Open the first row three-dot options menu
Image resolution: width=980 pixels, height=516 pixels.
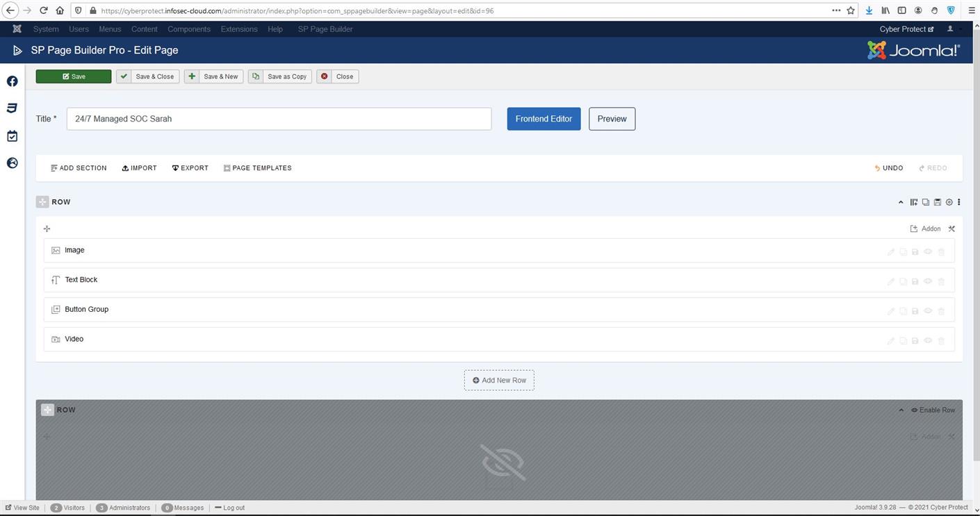(x=959, y=202)
